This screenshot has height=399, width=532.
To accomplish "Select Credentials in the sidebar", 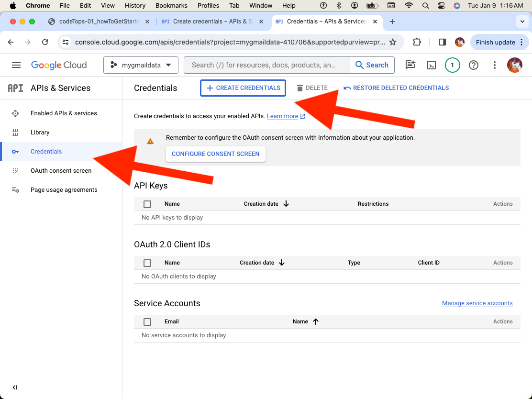I will (x=46, y=151).
